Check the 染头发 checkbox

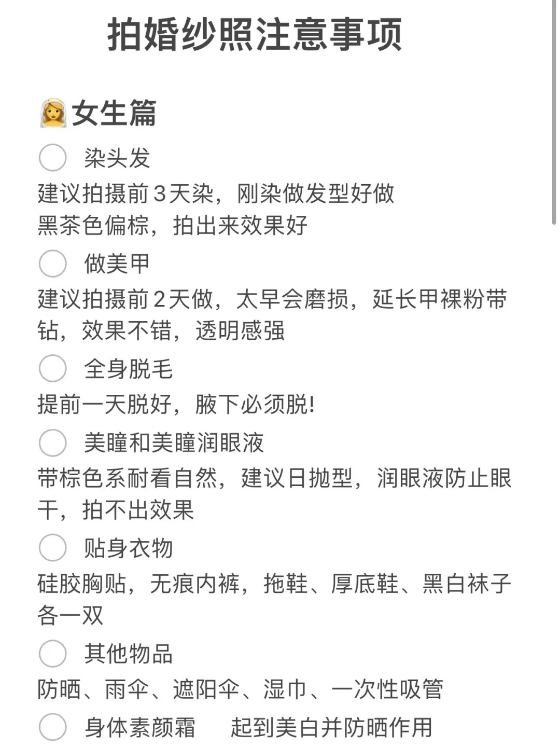tap(52, 158)
